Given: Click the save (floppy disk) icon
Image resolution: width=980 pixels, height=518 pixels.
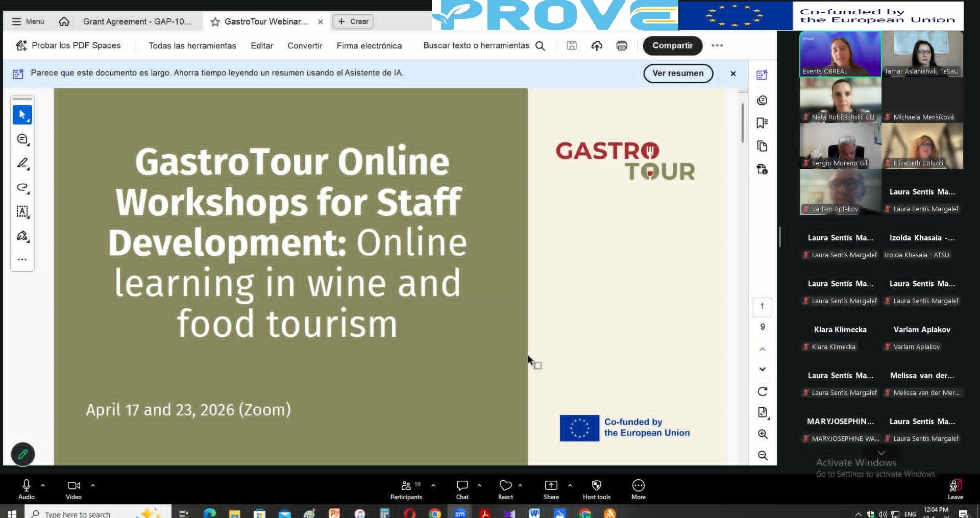Looking at the screenshot, I should point(572,45).
